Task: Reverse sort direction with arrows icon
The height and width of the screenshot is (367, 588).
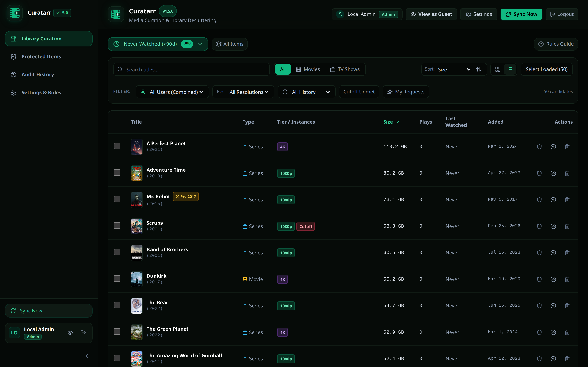Action: coord(478,69)
